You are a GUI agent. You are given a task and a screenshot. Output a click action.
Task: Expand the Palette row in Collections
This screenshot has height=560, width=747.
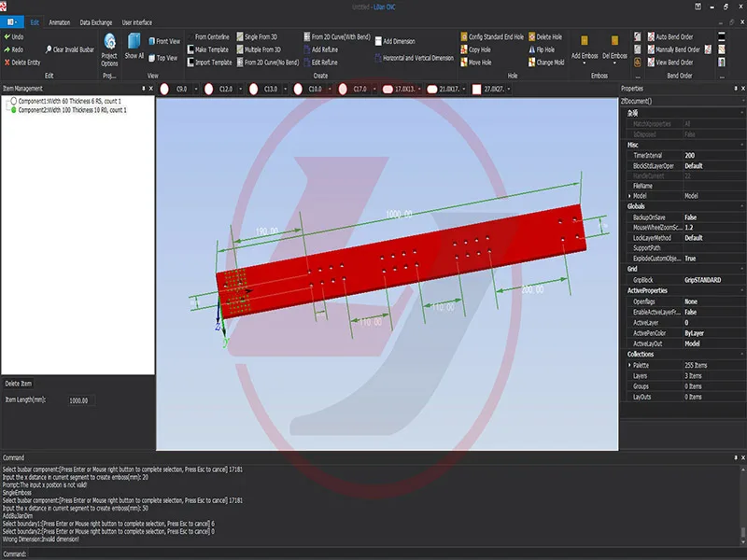pyautogui.click(x=627, y=365)
